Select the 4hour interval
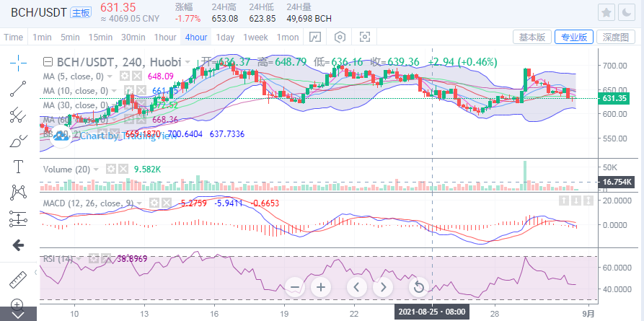This screenshot has height=321, width=644. [x=196, y=38]
